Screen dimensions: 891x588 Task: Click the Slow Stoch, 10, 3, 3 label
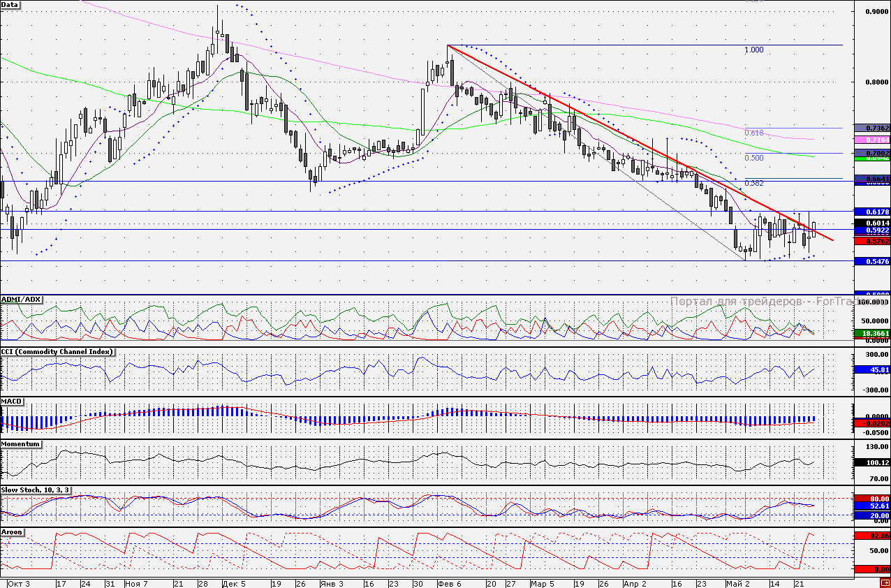point(35,490)
